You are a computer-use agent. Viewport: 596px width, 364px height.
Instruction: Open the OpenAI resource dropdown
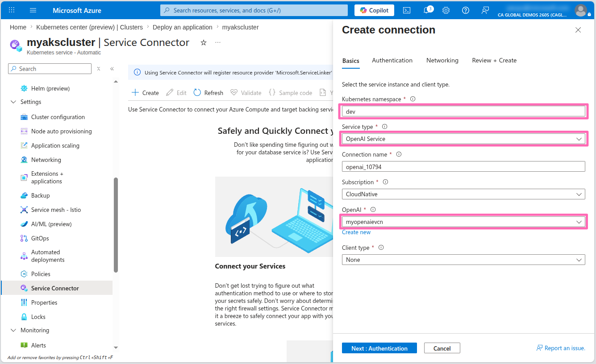[463, 222]
